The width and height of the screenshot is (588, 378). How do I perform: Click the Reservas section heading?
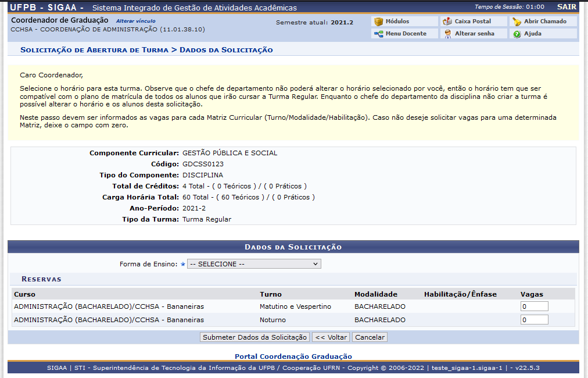tap(41, 279)
